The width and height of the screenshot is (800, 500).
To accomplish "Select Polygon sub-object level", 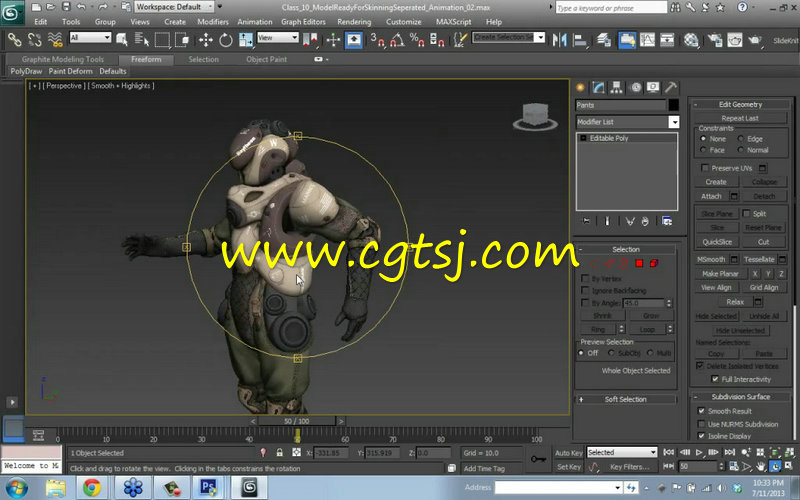I will tap(639, 263).
